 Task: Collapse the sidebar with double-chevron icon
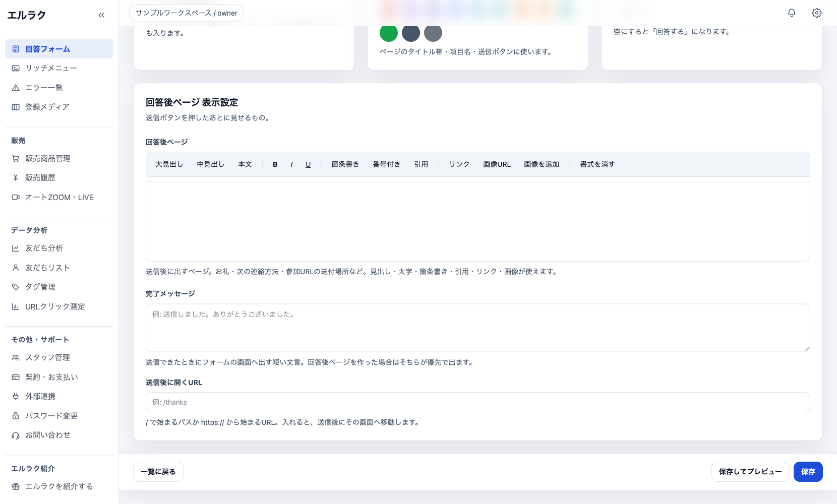(x=101, y=15)
